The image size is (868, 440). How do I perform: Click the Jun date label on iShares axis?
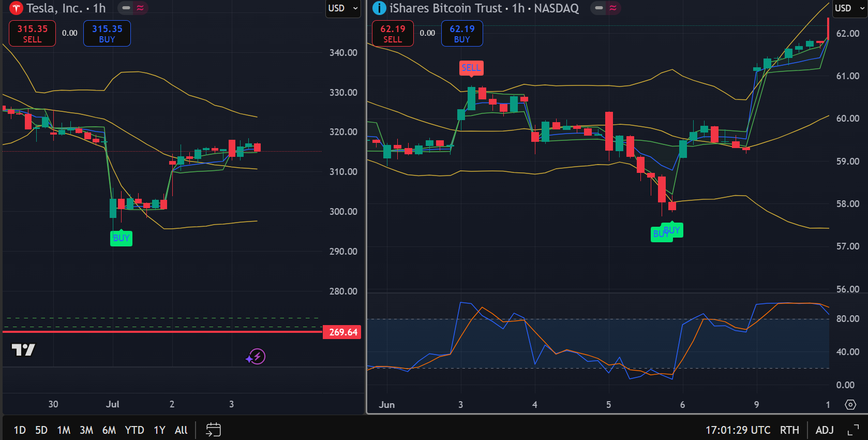click(x=386, y=405)
